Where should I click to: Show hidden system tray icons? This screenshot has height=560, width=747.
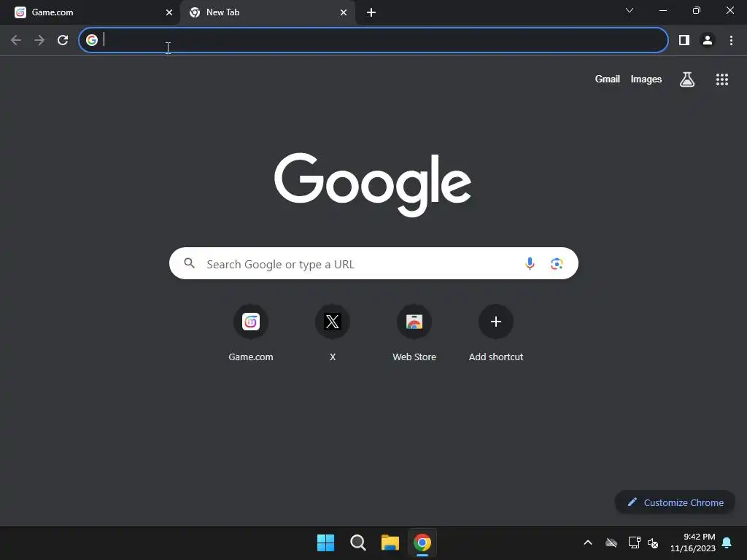[588, 542]
